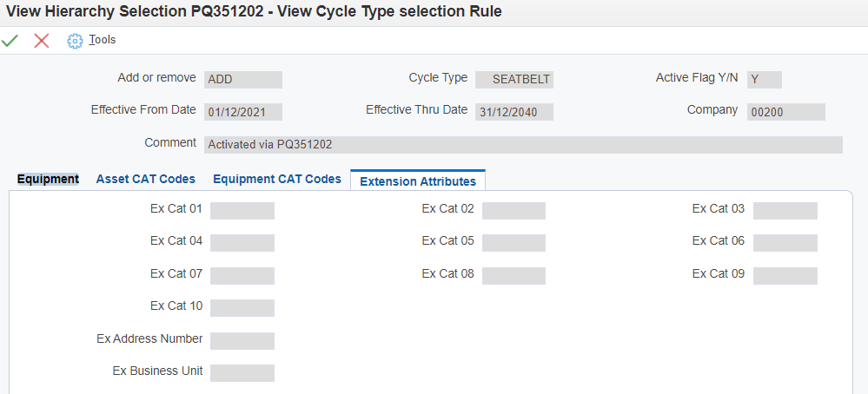Click the Ex Cat 01 field
The image size is (868, 394).
point(242,210)
